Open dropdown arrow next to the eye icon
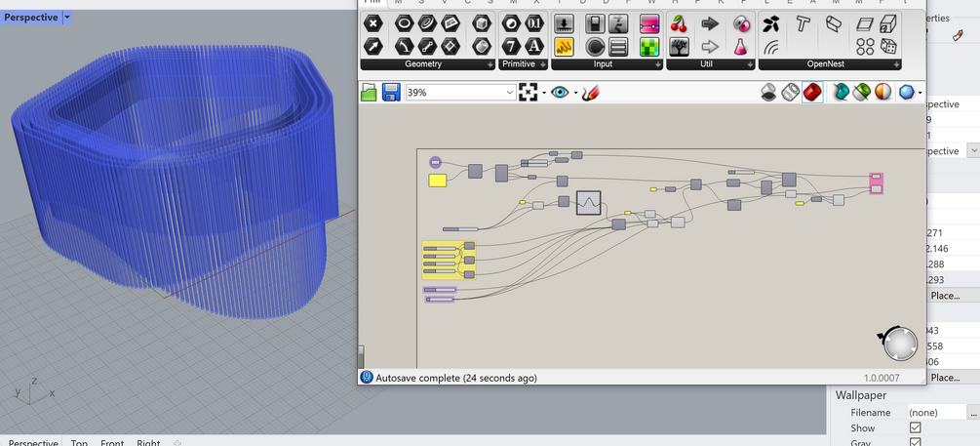This screenshot has width=980, height=446. point(575,94)
